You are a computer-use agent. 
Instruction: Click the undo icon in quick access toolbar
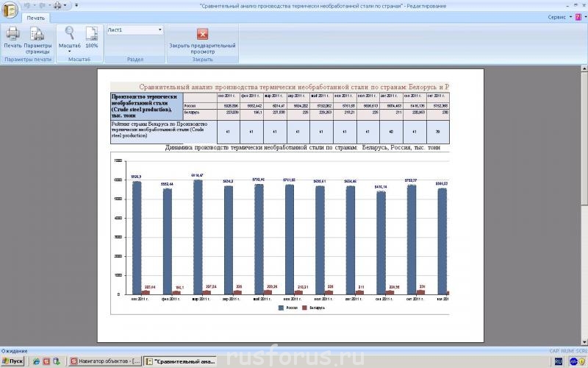coord(28,5)
